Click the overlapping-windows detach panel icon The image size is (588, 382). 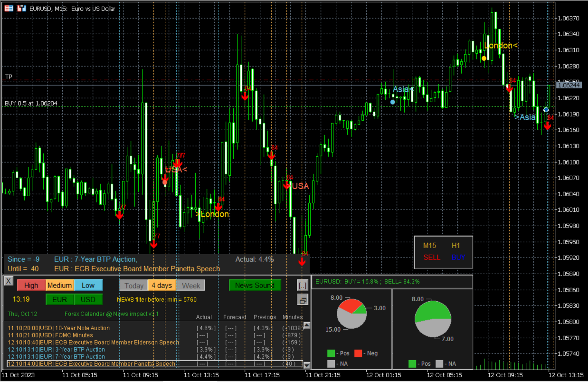(x=302, y=299)
